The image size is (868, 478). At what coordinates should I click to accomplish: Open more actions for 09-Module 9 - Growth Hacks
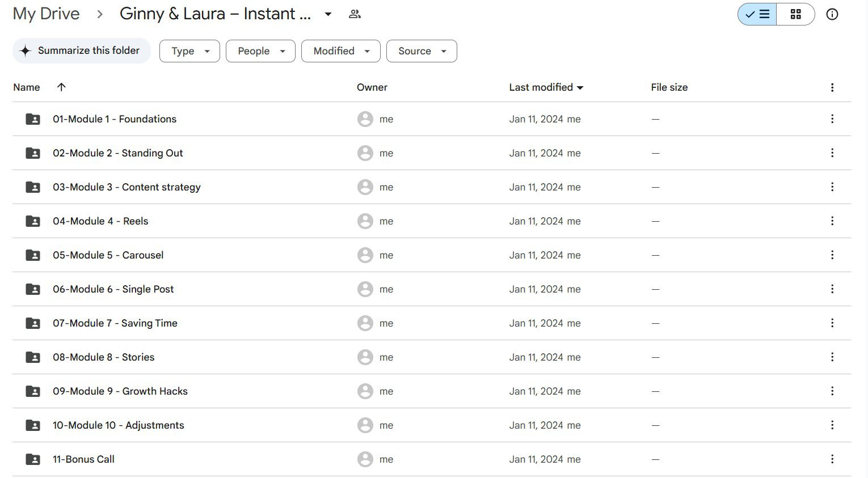tap(832, 391)
